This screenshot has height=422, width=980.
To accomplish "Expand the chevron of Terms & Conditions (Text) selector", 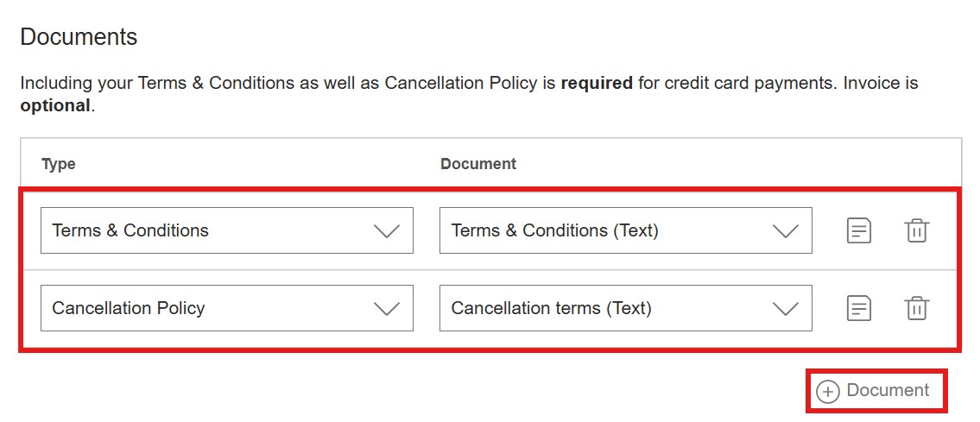I will (x=785, y=231).
